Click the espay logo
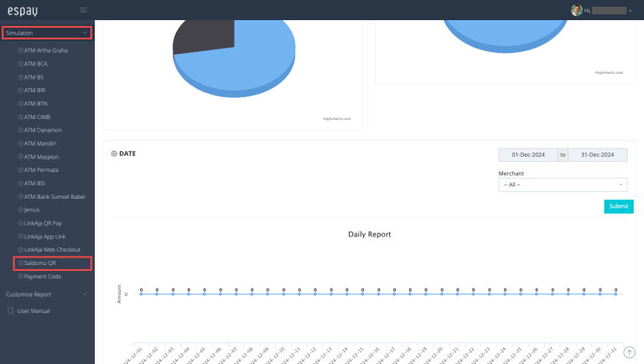Viewport: 644px width, 364px height. (22, 11)
